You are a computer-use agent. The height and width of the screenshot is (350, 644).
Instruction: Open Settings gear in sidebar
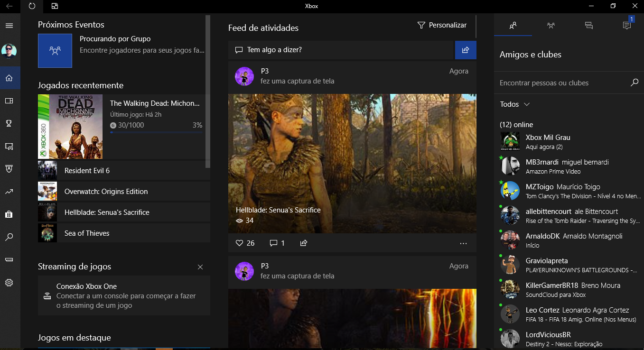click(9, 283)
